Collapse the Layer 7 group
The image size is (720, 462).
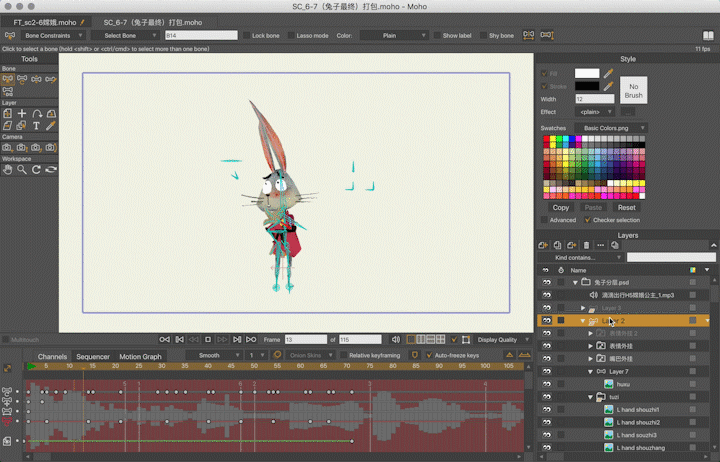(591, 372)
